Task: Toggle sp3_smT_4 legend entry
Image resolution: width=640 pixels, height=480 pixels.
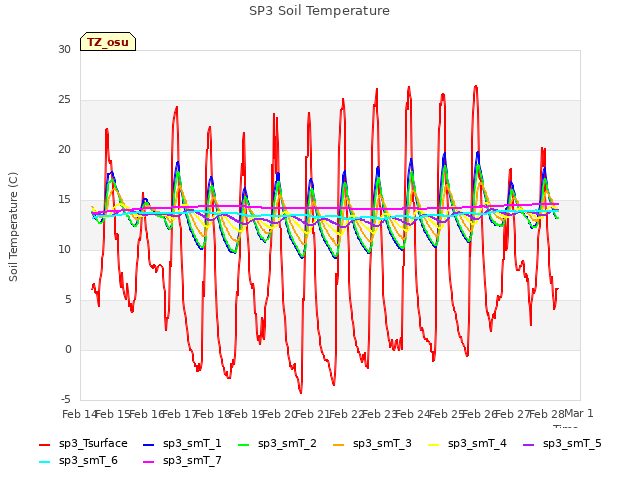Action: coord(467,444)
